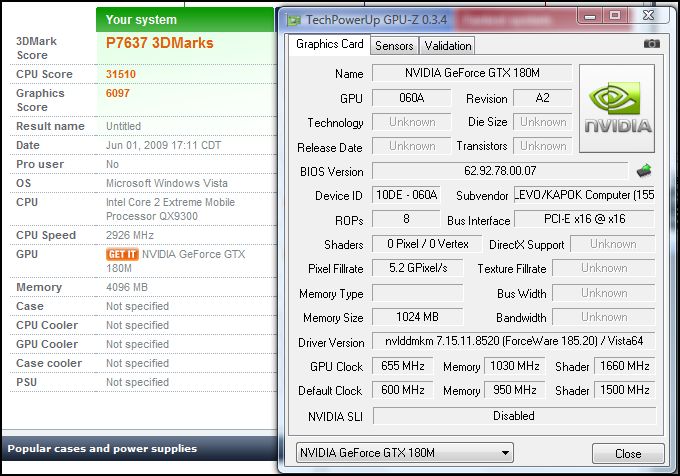Click the BIOS Version field 62.92.78.00.07
Image resolution: width=680 pixels, height=476 pixels.
[500, 171]
